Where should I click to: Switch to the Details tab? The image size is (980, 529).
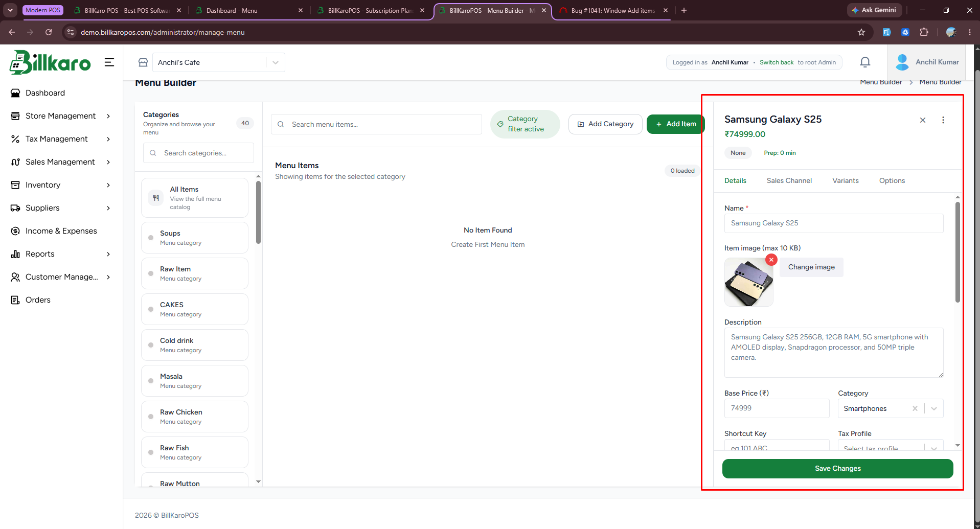click(x=735, y=181)
